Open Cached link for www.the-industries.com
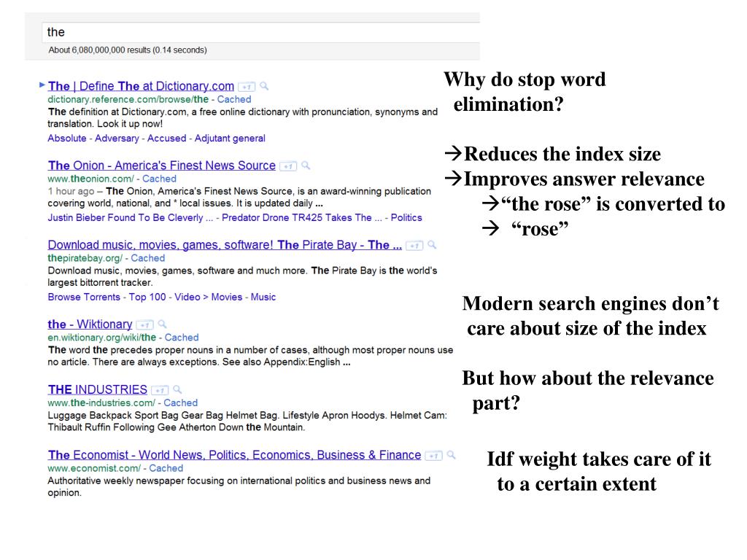Viewport: 747px width, 560px height. click(181, 402)
